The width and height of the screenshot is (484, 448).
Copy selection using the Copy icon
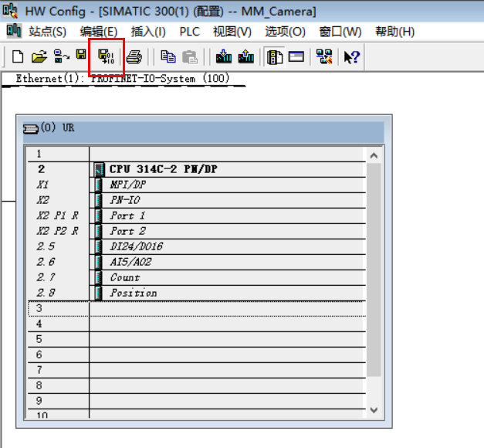coord(168,57)
